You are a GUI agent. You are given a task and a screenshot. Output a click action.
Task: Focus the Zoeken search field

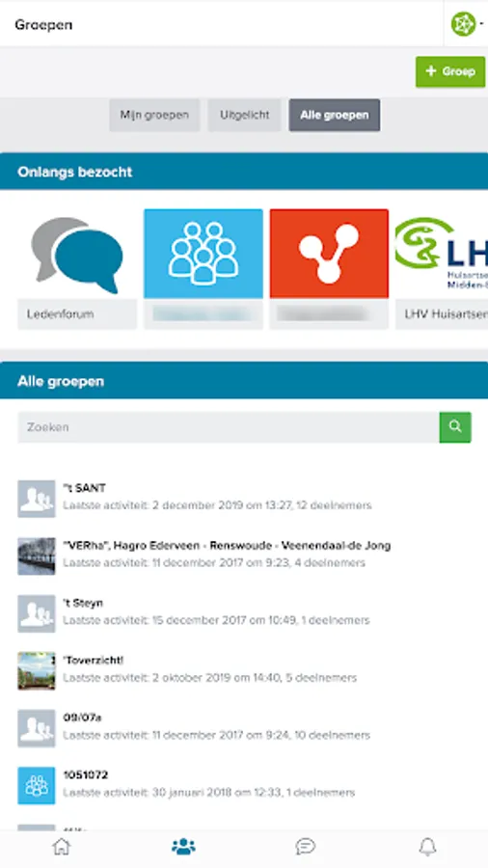coord(229,427)
